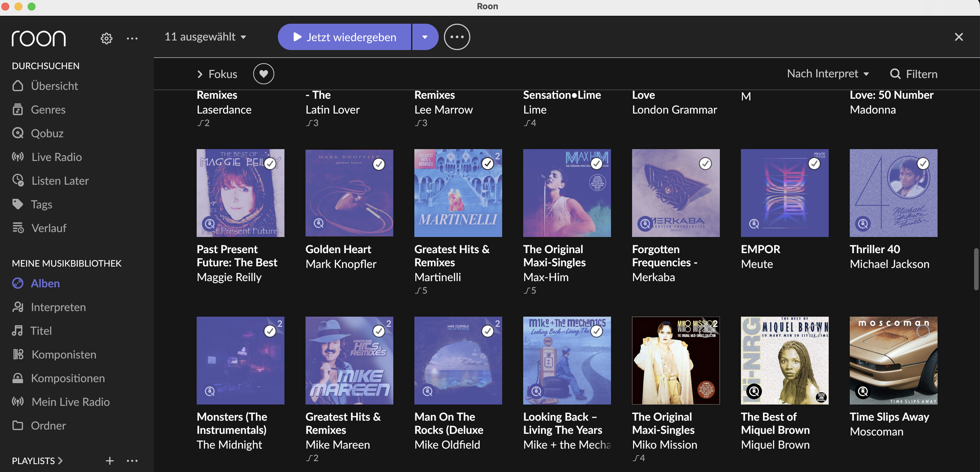The image size is (980, 472).
Task: Expand the Fokus panel
Action: pos(217,74)
